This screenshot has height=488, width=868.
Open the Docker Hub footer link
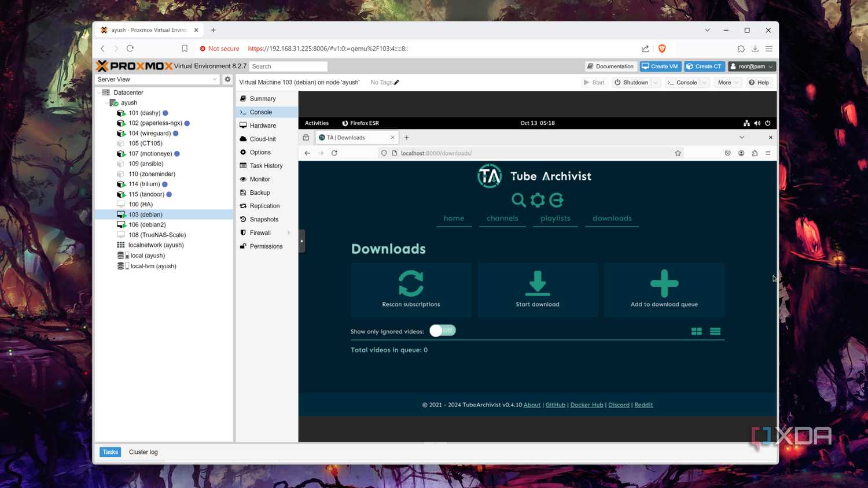587,405
